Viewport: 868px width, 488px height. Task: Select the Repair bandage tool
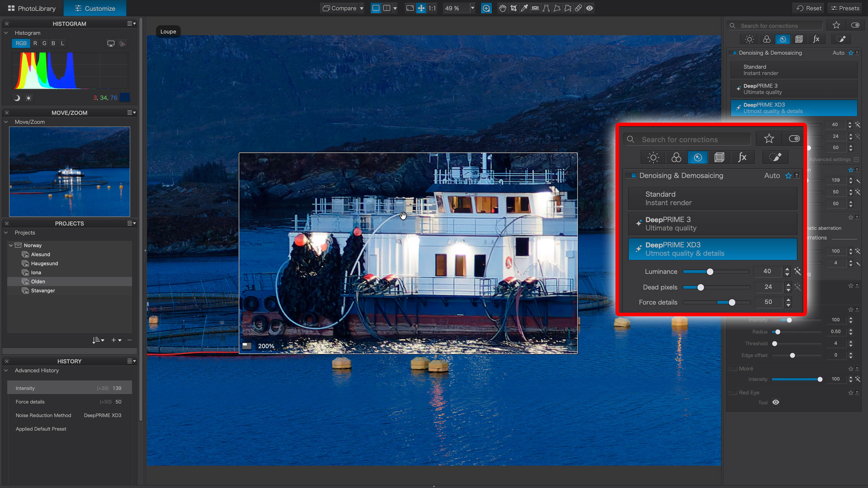click(x=579, y=8)
